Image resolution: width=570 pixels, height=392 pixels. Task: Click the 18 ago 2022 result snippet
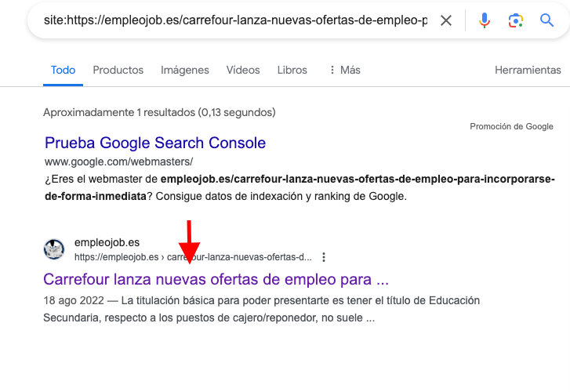point(261,309)
